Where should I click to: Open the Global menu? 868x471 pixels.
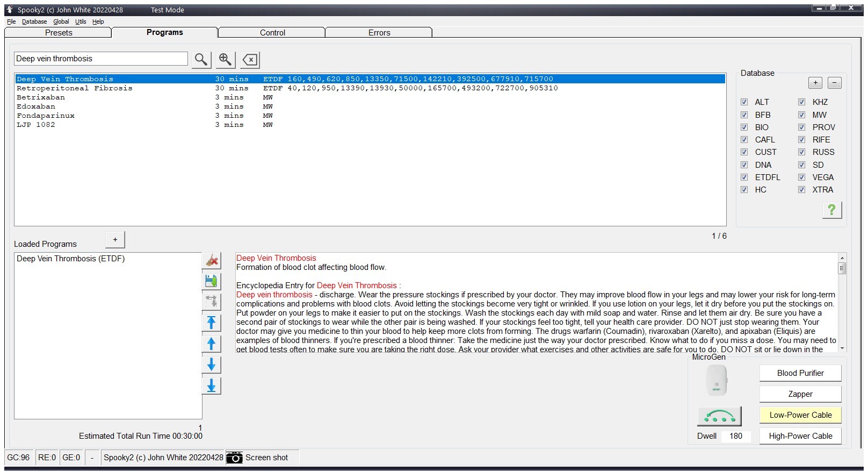(61, 22)
